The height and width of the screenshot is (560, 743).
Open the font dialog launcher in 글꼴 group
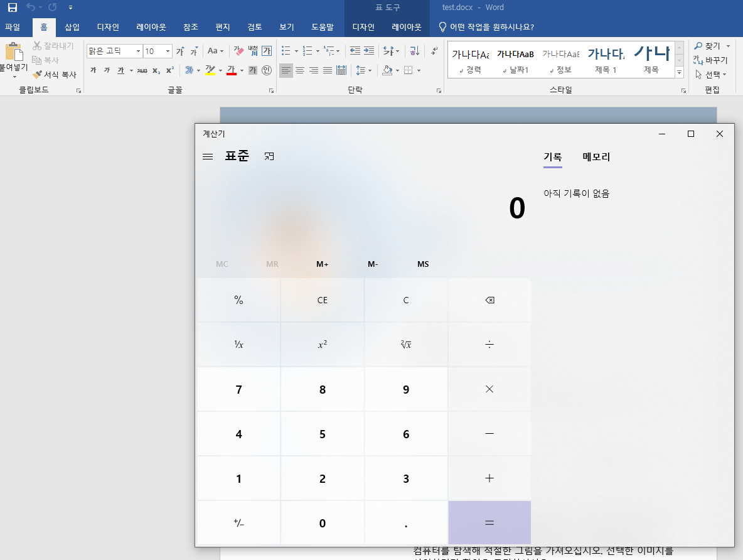pyautogui.click(x=271, y=90)
